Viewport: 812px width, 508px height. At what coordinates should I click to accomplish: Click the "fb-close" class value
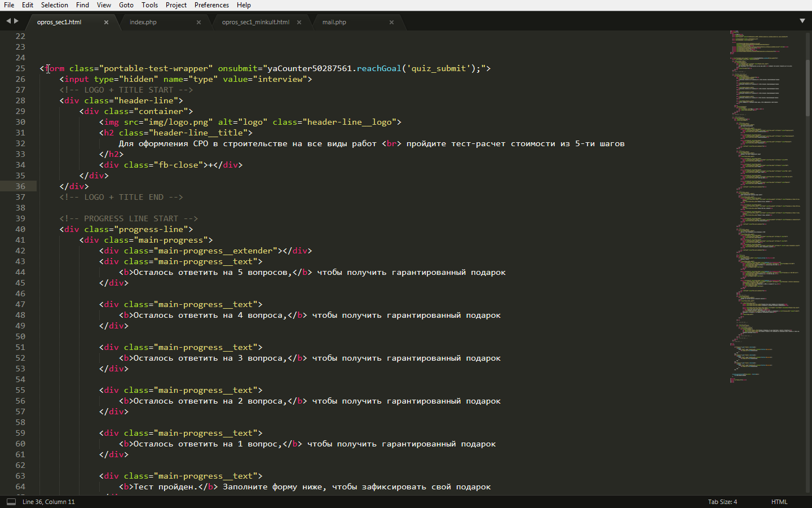(178, 165)
